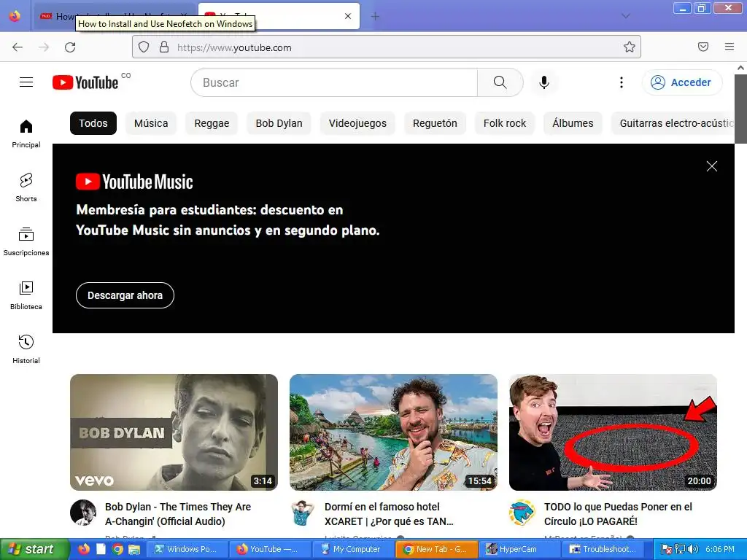Bookmark this page with the star
This screenshot has height=560, width=747.
point(630,47)
